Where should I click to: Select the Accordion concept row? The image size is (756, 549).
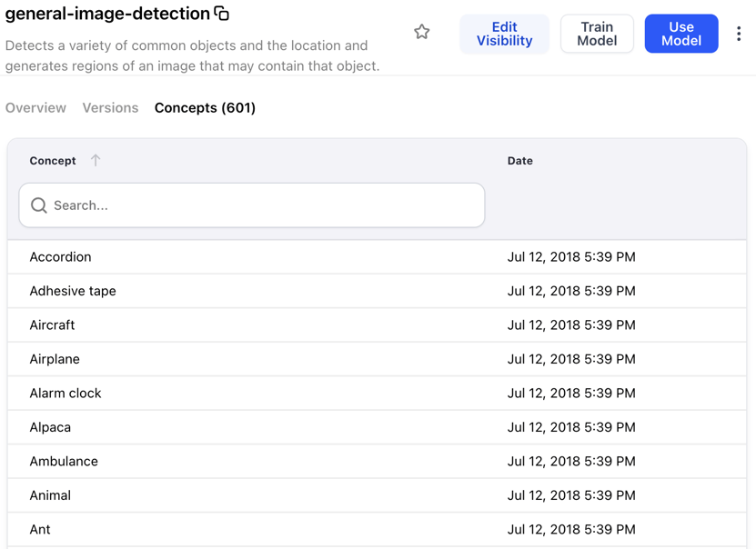(x=60, y=257)
